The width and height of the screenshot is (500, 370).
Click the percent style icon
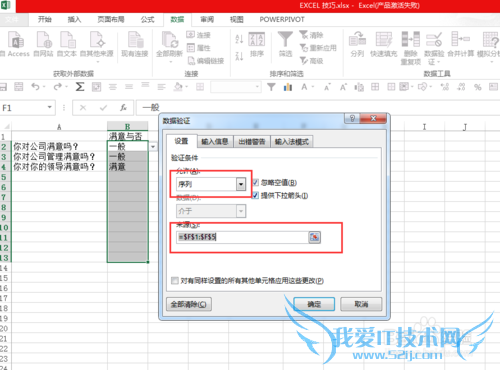[x=478, y=87]
